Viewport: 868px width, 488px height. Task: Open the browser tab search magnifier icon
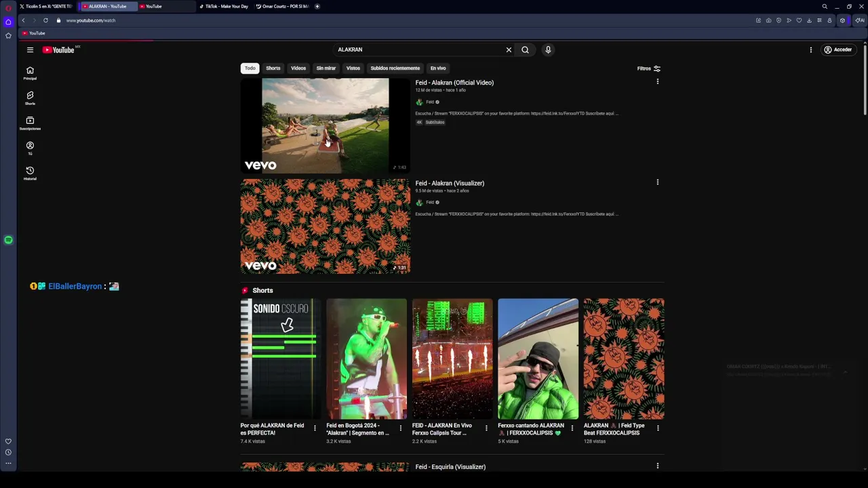pos(825,6)
